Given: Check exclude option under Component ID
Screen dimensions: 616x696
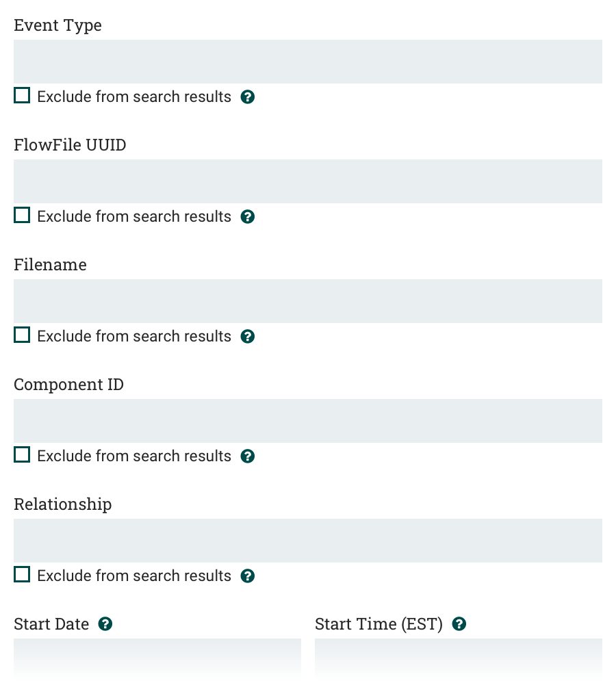Looking at the screenshot, I should (x=21, y=454).
